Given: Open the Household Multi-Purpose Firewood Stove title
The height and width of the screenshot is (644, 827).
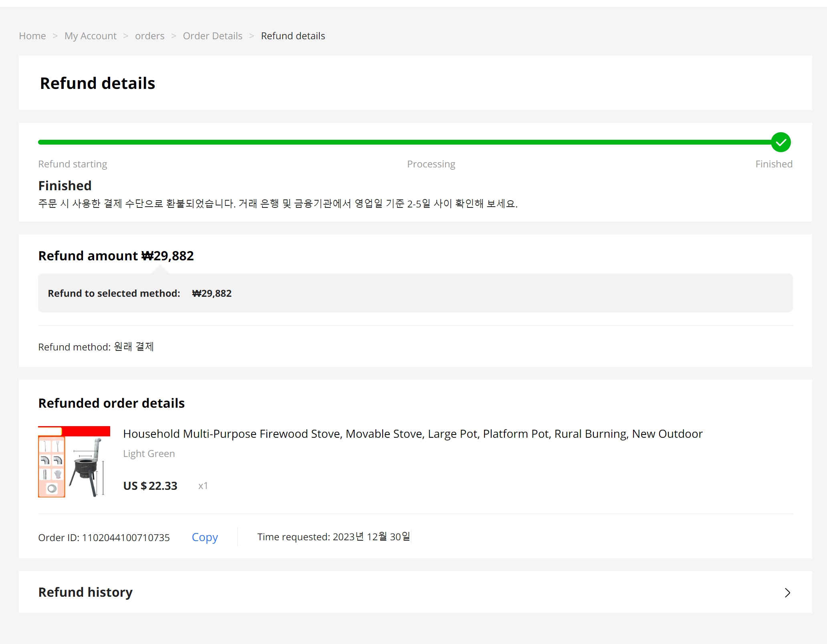Looking at the screenshot, I should (x=413, y=434).
